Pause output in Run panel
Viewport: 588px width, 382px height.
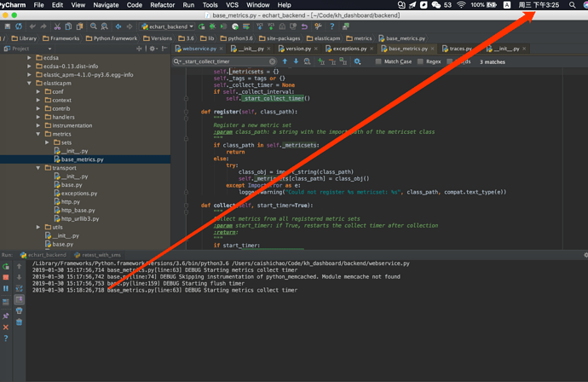(6, 288)
